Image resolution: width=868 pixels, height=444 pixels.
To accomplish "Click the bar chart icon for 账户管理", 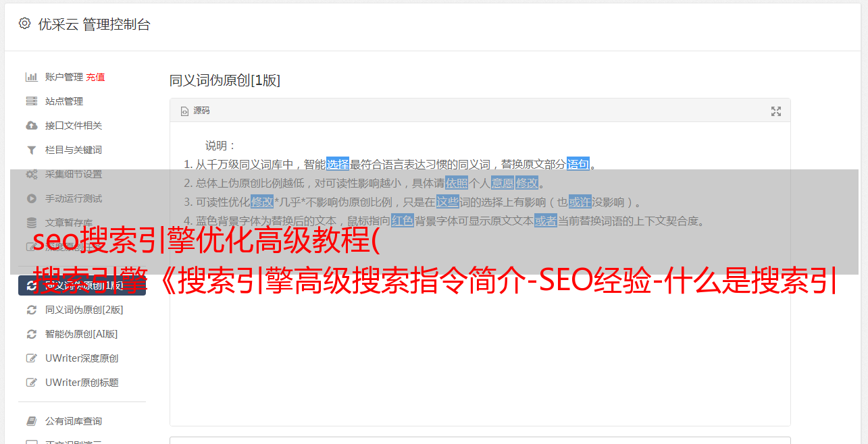I will (31, 77).
